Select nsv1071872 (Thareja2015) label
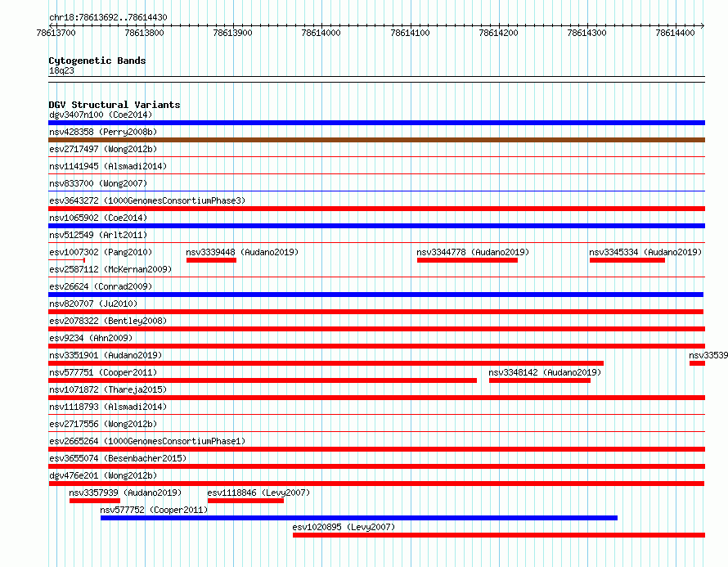This screenshot has width=728, height=567. (108, 389)
